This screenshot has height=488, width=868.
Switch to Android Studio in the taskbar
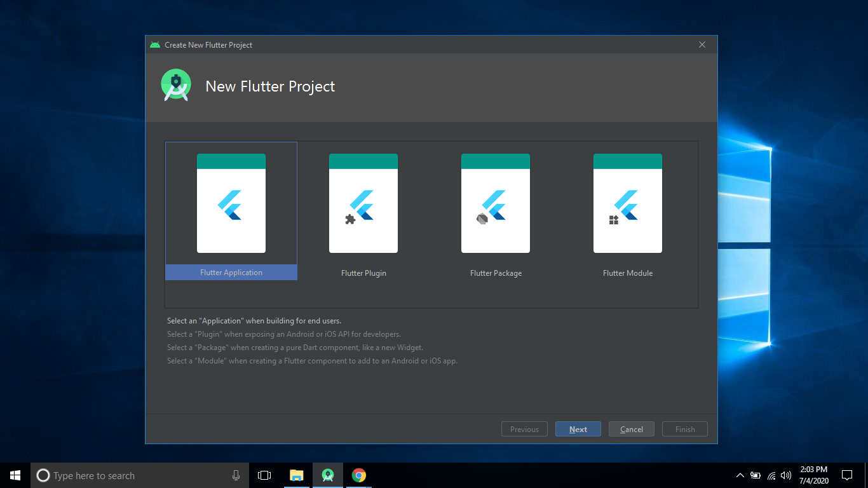[x=328, y=475]
